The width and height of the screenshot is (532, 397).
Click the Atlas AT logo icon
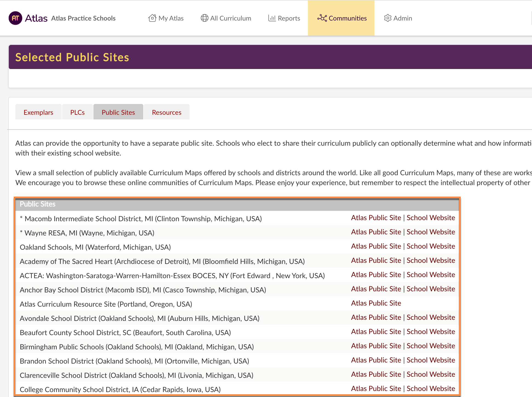[x=15, y=18]
